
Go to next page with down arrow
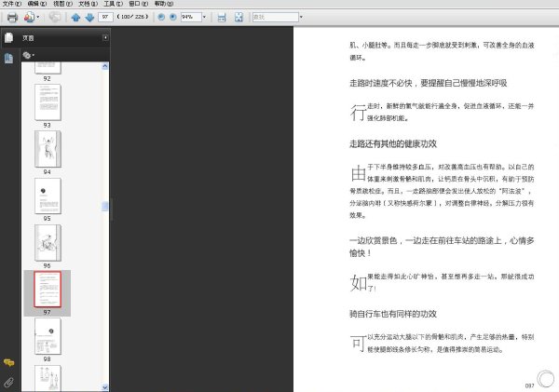pos(89,17)
